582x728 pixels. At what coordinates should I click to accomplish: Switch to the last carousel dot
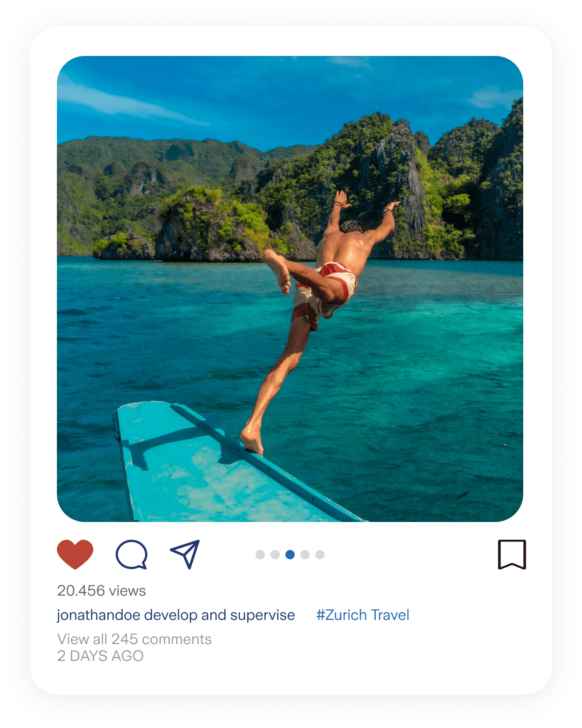click(x=320, y=555)
